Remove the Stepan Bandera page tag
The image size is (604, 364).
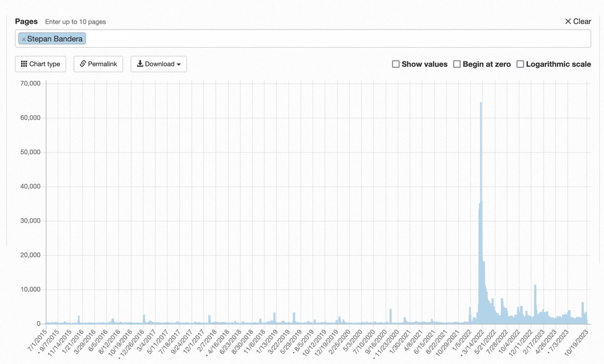pyautogui.click(x=23, y=39)
